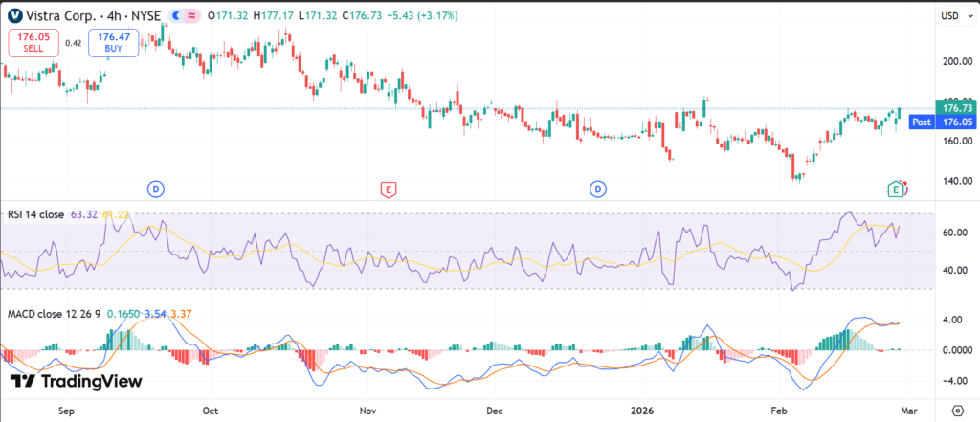Click the TradingView logo
This screenshot has width=980, height=422.
click(77, 381)
